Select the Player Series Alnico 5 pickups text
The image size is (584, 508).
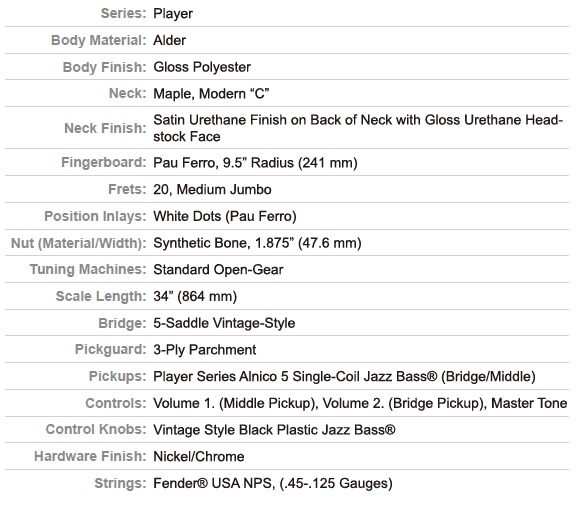click(345, 377)
